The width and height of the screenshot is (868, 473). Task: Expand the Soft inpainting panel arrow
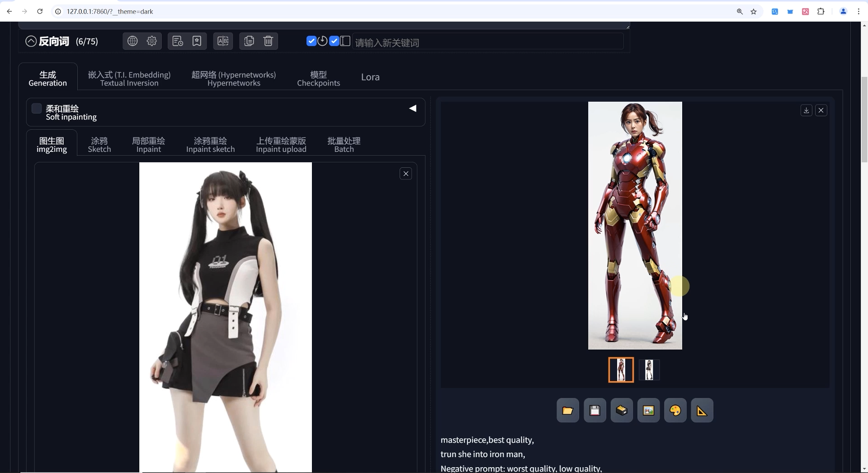pos(413,109)
